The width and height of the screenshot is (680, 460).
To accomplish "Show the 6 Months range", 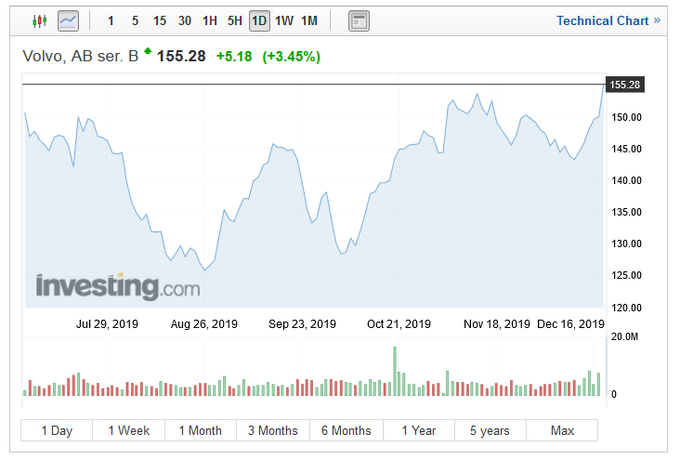I will pos(346,431).
